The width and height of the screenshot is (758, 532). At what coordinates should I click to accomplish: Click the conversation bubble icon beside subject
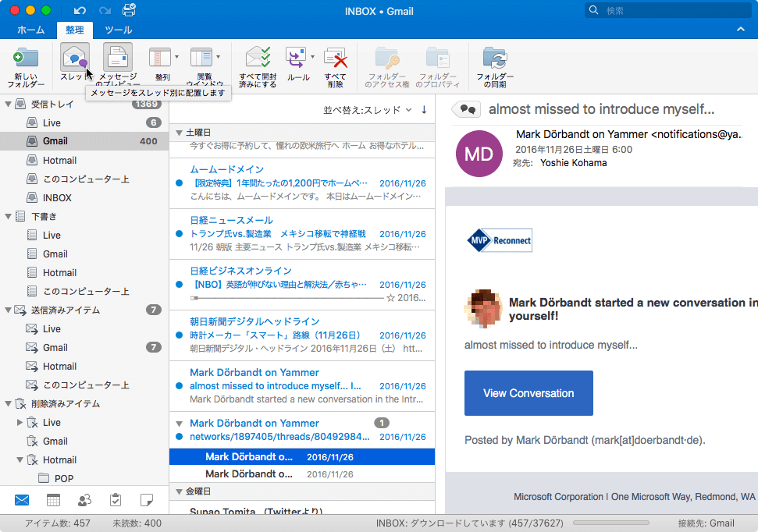coord(467,109)
